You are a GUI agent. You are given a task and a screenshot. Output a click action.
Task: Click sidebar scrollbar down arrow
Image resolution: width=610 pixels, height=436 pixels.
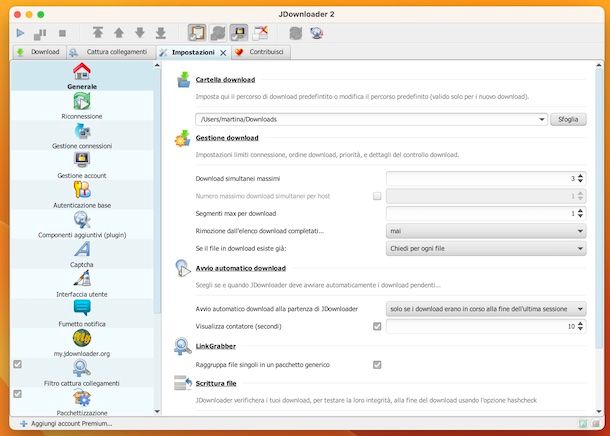157,411
